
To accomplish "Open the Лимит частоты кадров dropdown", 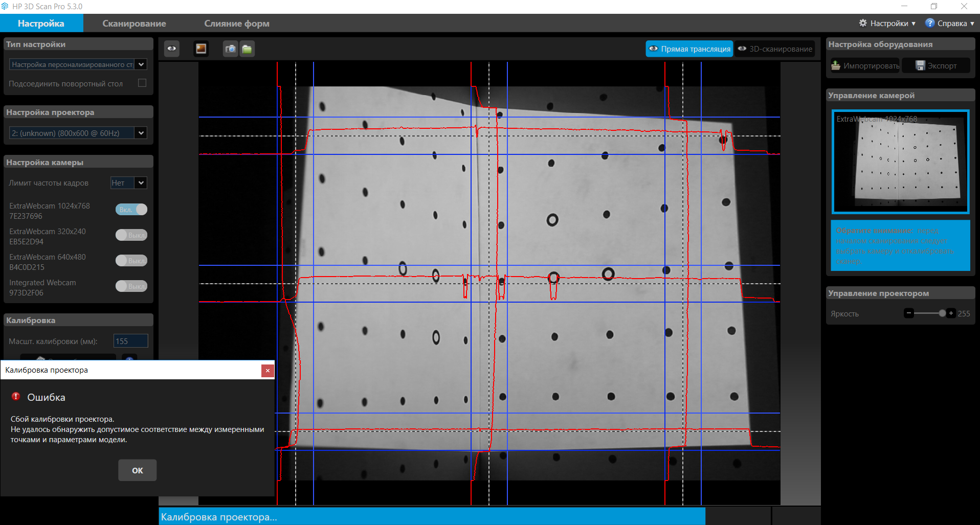I will [141, 182].
